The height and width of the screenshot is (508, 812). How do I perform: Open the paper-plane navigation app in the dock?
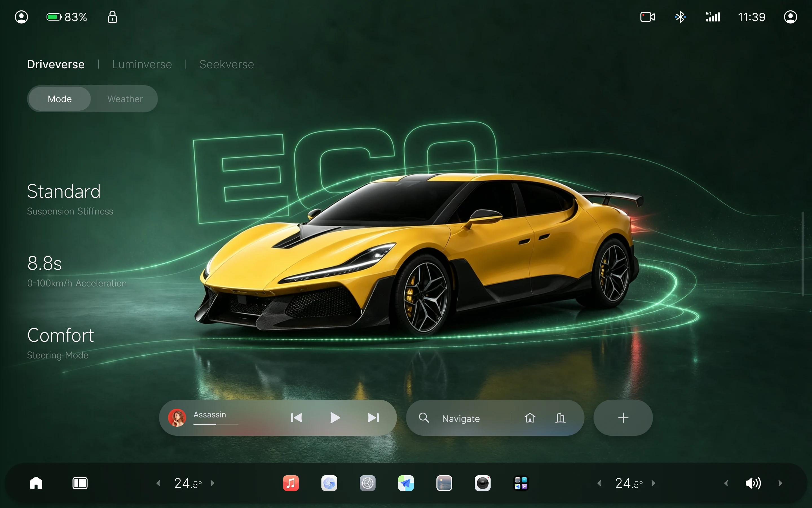pos(406,483)
